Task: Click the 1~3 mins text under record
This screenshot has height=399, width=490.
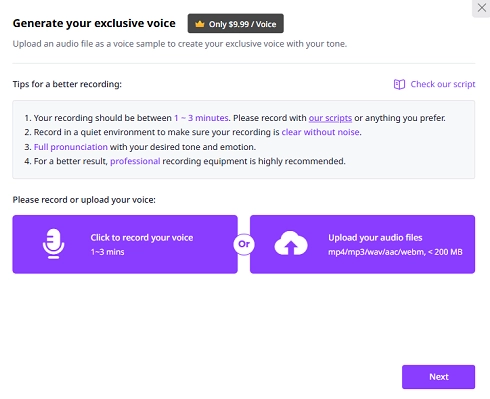Action: click(107, 252)
